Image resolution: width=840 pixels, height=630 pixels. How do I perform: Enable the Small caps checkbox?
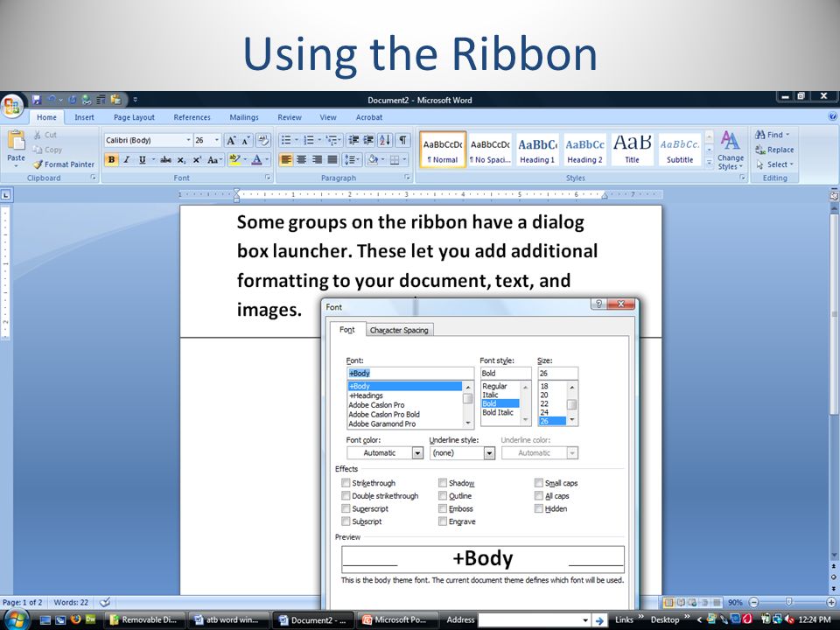click(539, 483)
